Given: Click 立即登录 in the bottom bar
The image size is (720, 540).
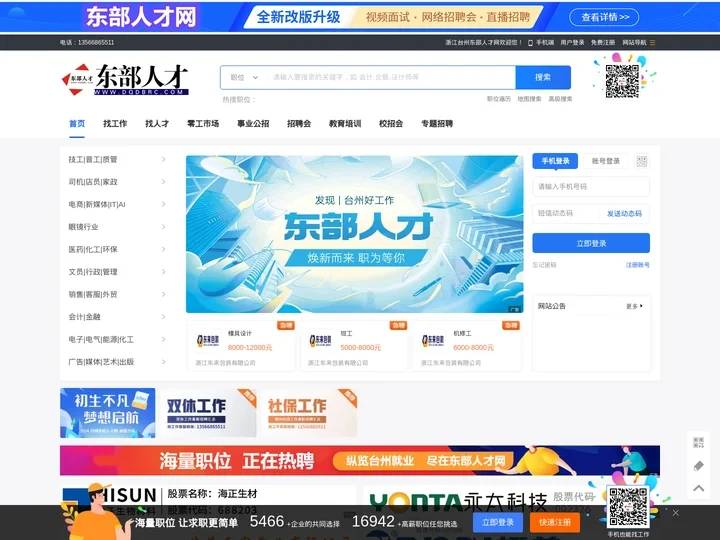Looking at the screenshot, I should click(498, 522).
